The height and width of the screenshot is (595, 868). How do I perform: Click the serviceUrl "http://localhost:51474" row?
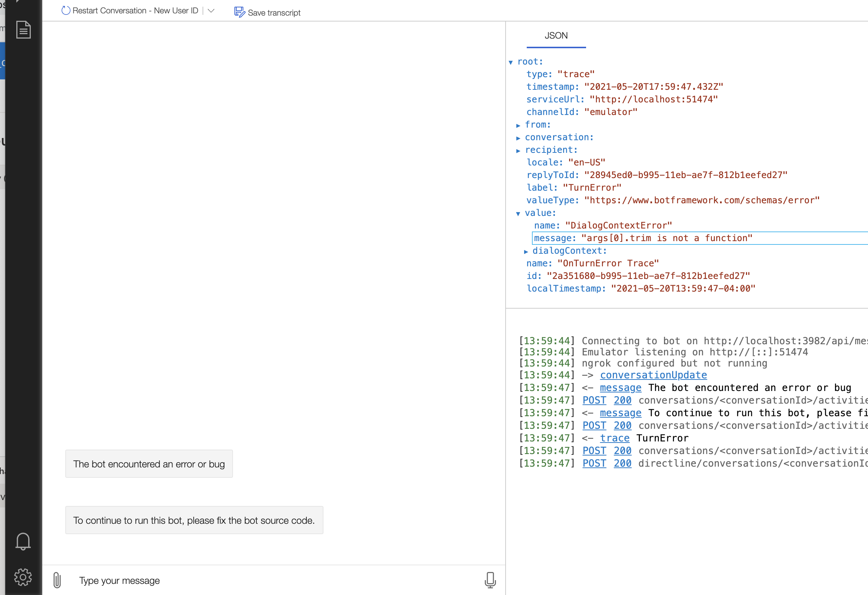coord(622,100)
